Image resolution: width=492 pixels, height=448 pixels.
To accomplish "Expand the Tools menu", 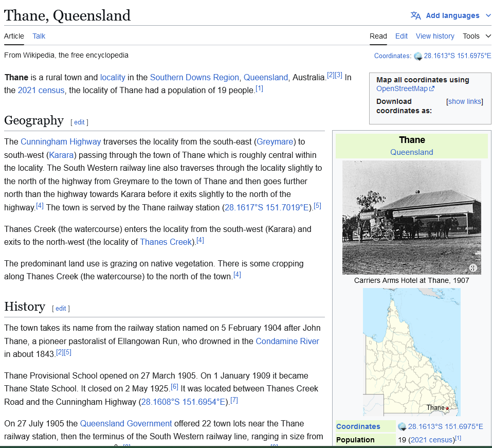I will coord(476,36).
